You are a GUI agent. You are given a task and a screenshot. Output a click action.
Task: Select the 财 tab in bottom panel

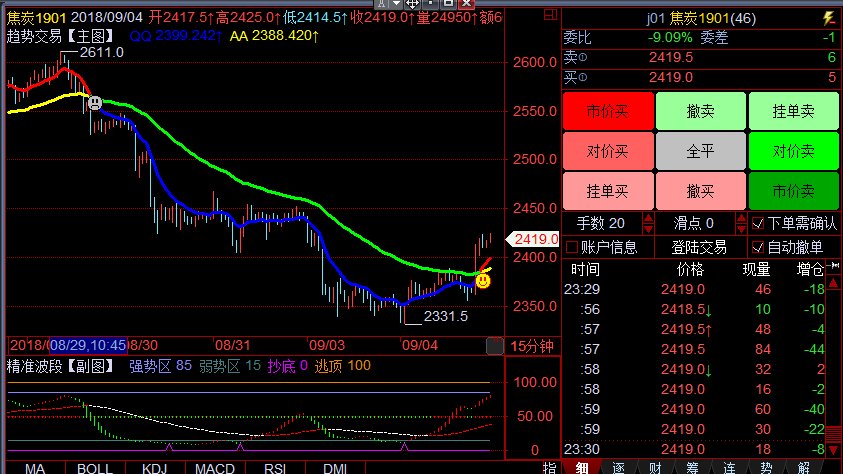pyautogui.click(x=655, y=468)
